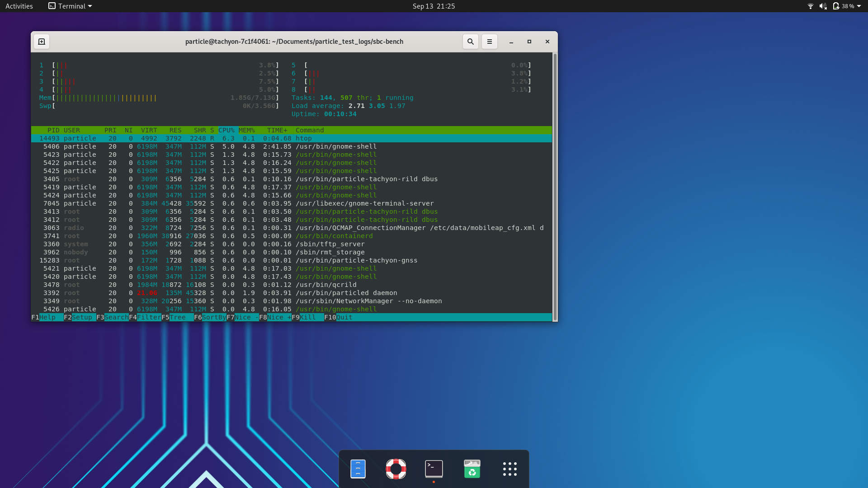Expand the system status menu arrow
The width and height of the screenshot is (868, 488).
859,6
